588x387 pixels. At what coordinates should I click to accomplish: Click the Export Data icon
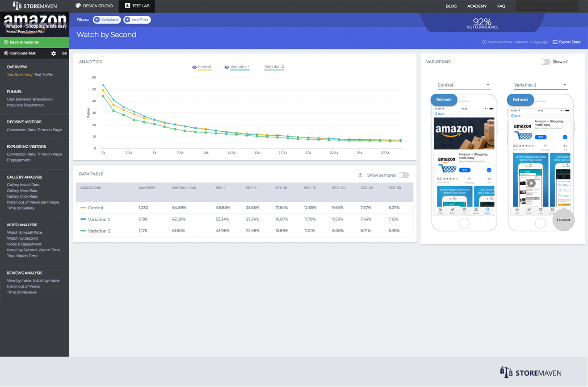[555, 42]
